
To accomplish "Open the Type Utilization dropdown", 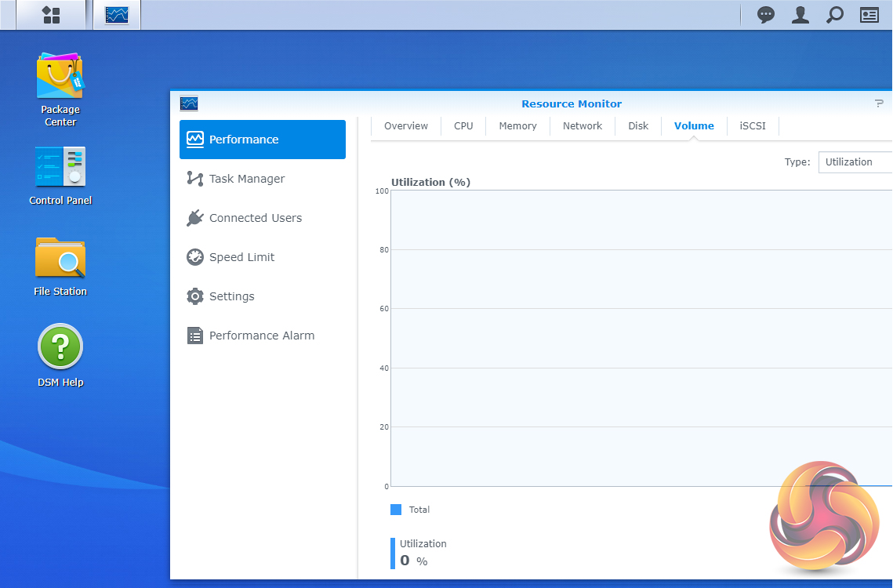I will click(x=855, y=162).
